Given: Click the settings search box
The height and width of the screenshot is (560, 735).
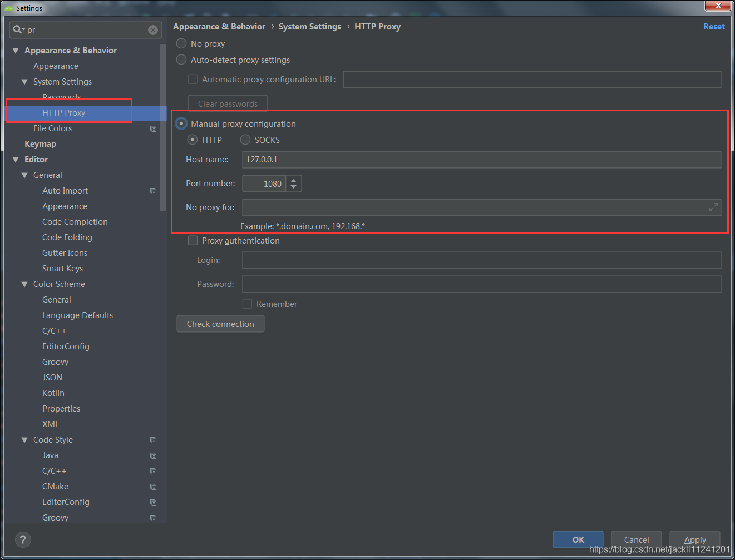Looking at the screenshot, I should (86, 30).
